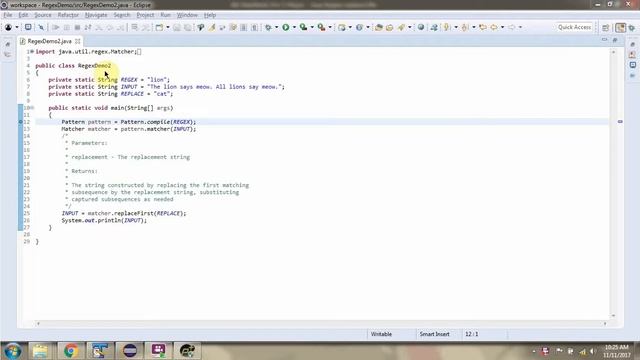Open the Edit menu
The height and width of the screenshot is (360, 640).
pyautogui.click(x=23, y=15)
